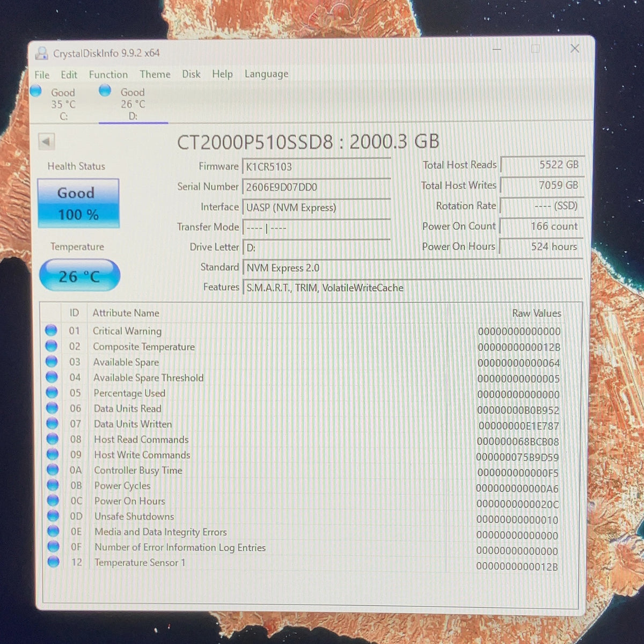Open the Theme menu
The image size is (644, 644).
pos(155,74)
